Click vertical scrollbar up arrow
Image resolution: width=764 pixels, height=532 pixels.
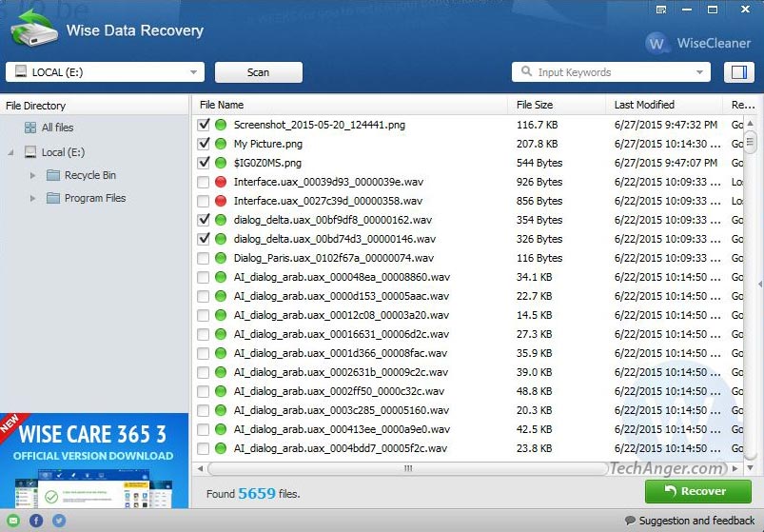(751, 124)
